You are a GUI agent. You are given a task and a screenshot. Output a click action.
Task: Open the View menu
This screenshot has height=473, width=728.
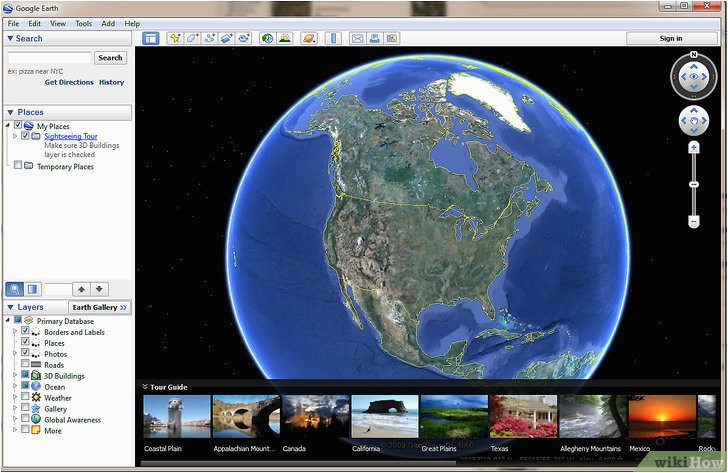[x=58, y=24]
